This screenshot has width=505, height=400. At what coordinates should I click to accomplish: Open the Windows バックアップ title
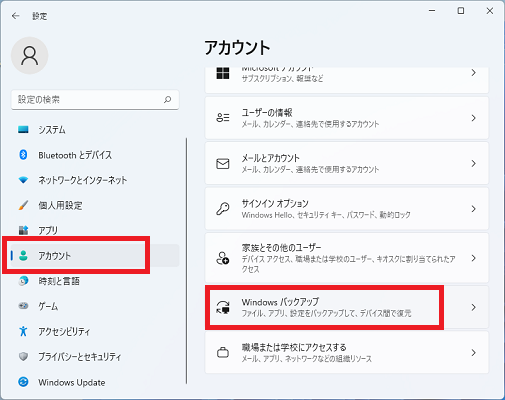pos(280,302)
